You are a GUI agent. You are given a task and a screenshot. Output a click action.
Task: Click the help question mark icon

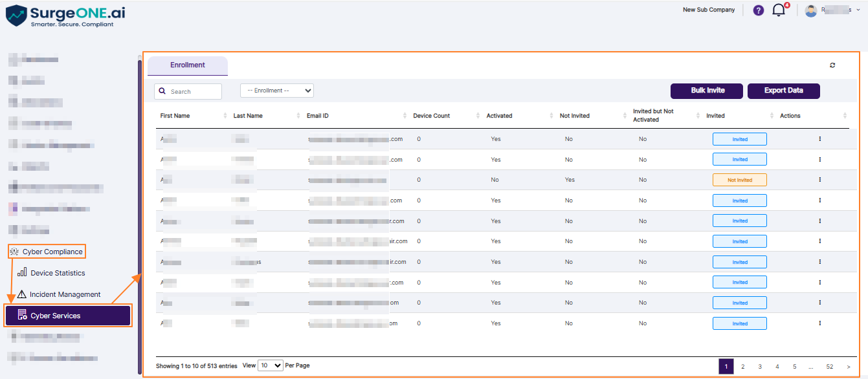point(759,10)
